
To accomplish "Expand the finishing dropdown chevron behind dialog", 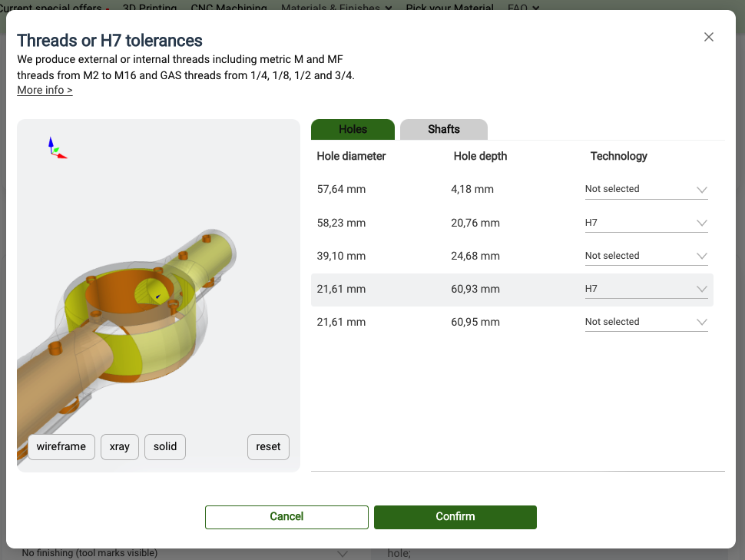I will [x=343, y=553].
